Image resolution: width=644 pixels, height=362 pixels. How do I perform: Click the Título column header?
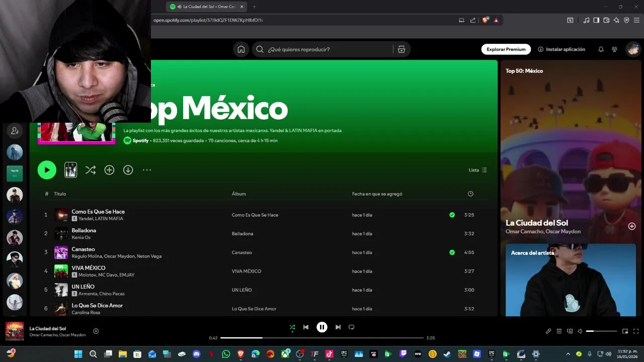tap(60, 194)
